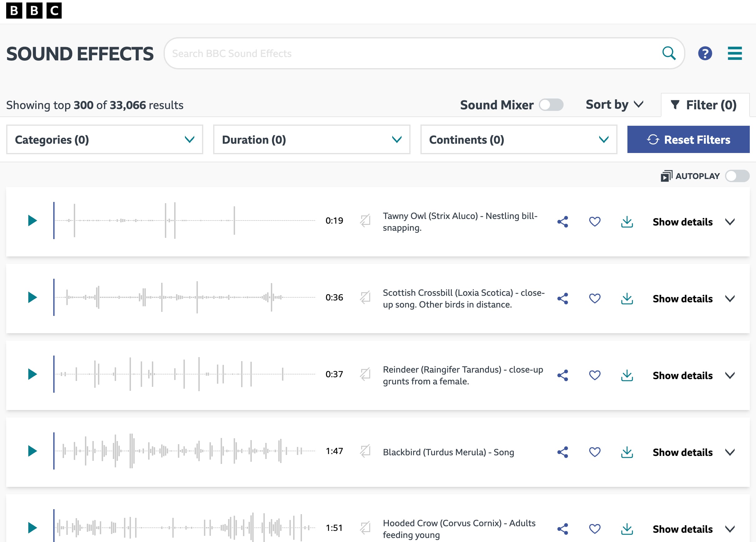
Task: Open the hamburger menu
Action: click(735, 53)
